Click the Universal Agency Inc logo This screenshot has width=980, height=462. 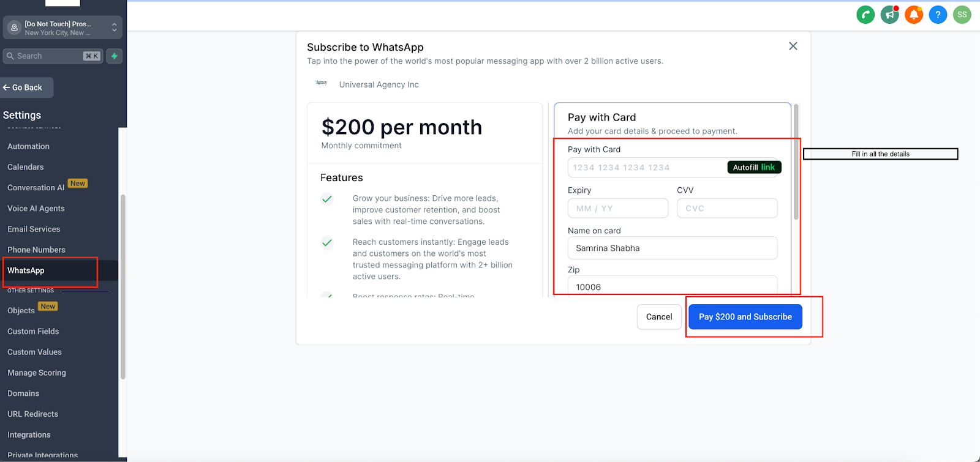[x=322, y=83]
